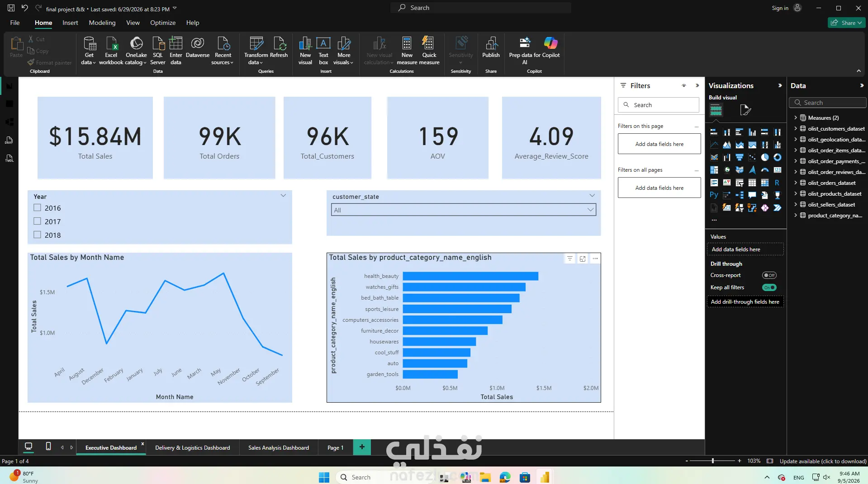Open the Get data button

tap(89, 51)
